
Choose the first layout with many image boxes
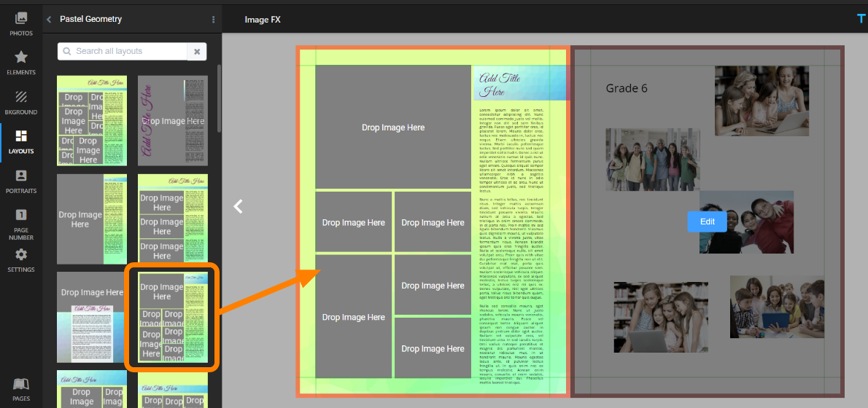pos(92,120)
